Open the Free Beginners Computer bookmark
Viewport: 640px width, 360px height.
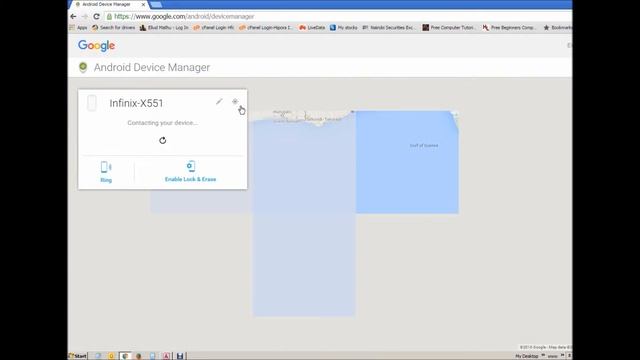pyautogui.click(x=509, y=28)
